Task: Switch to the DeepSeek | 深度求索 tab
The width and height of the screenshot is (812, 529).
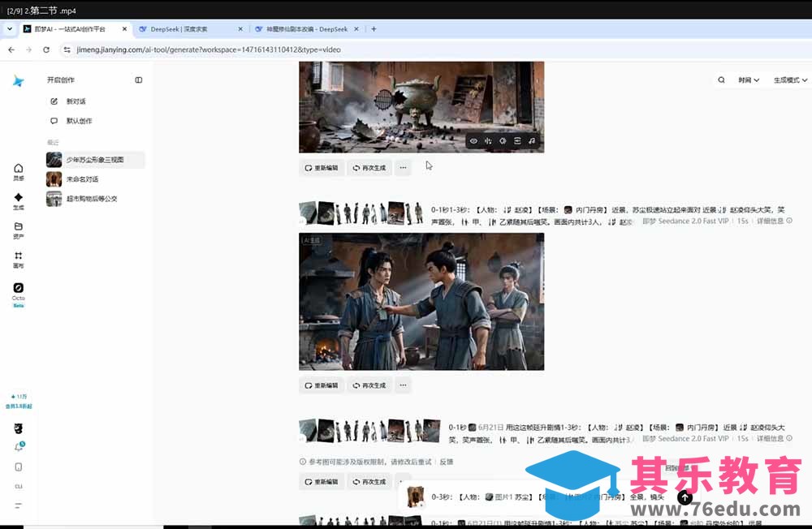Action: click(x=190, y=29)
